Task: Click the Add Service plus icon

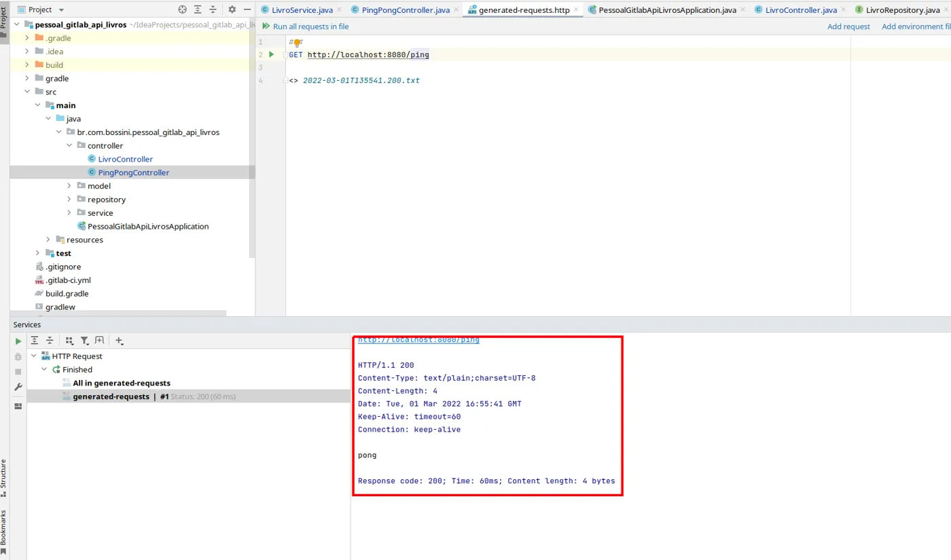Action: [120, 341]
